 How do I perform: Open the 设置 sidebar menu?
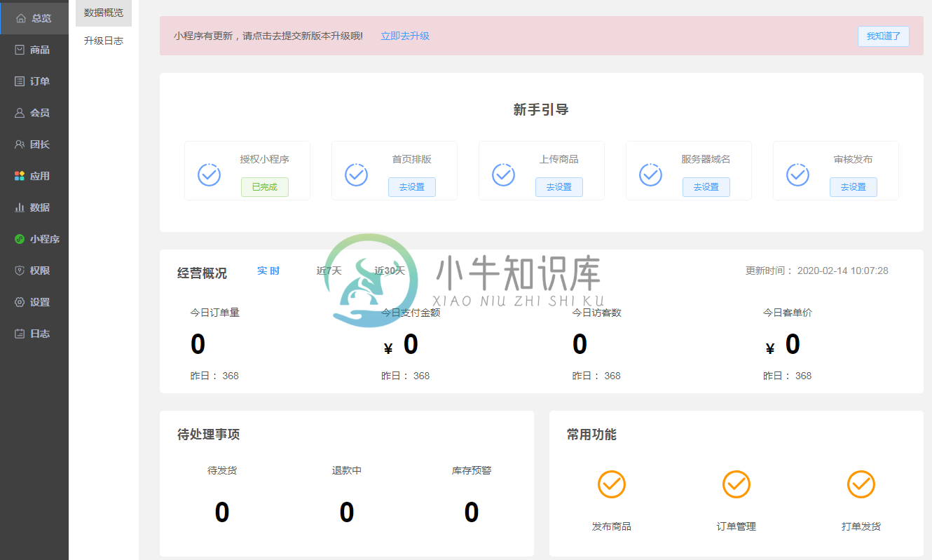34,302
